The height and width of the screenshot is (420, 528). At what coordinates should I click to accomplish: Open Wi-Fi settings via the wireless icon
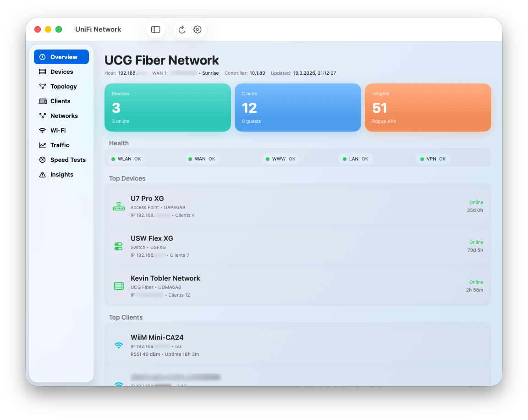[x=42, y=130]
